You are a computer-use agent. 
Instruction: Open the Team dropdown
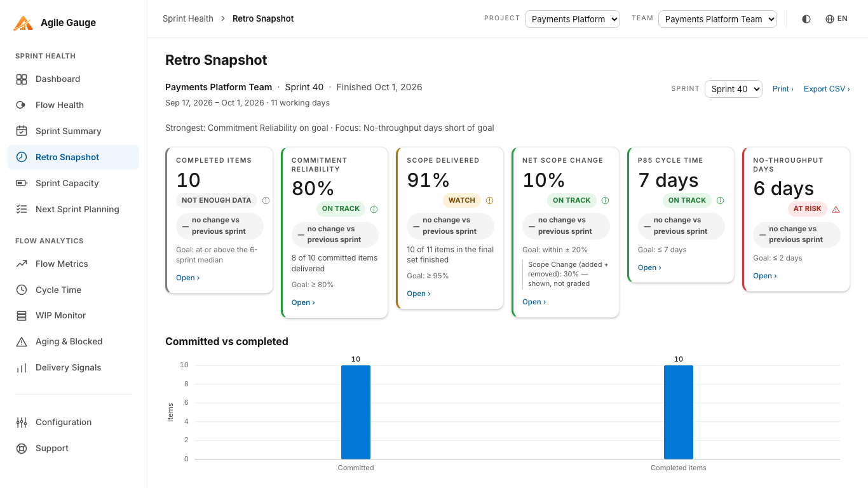point(717,19)
